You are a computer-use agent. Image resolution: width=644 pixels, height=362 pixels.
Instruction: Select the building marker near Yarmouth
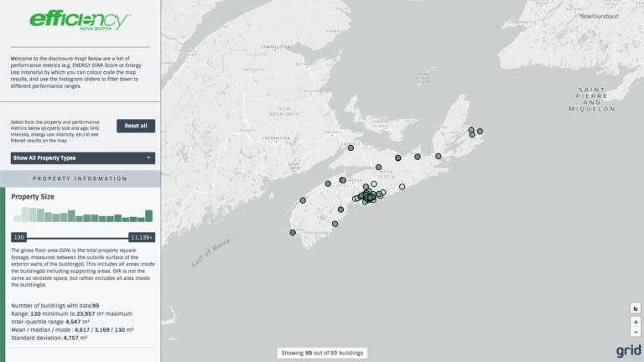[293, 232]
